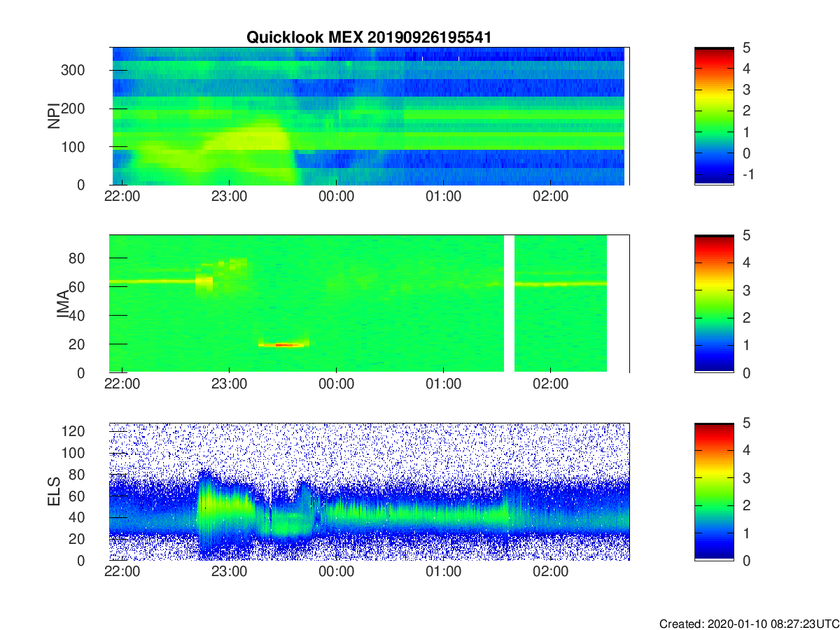Click the IMA plot's color scale bar
The width and height of the screenshot is (840, 630).
[x=714, y=304]
